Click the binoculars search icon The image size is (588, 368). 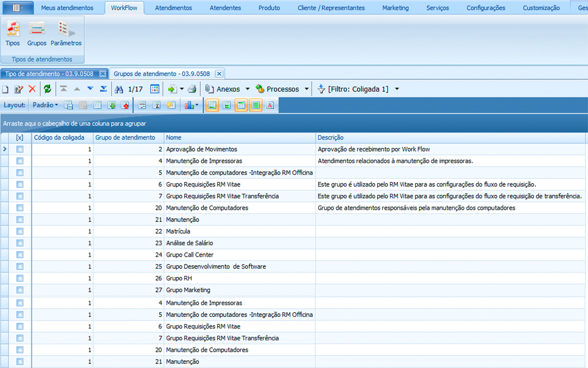point(119,89)
